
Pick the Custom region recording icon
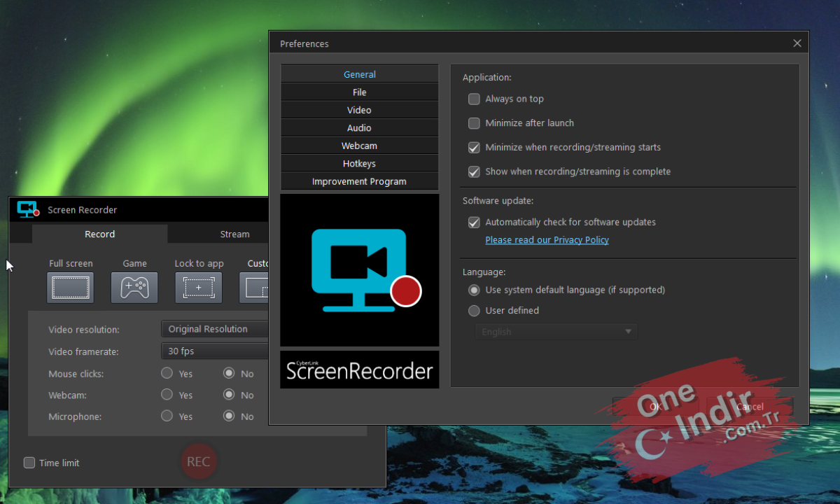255,288
